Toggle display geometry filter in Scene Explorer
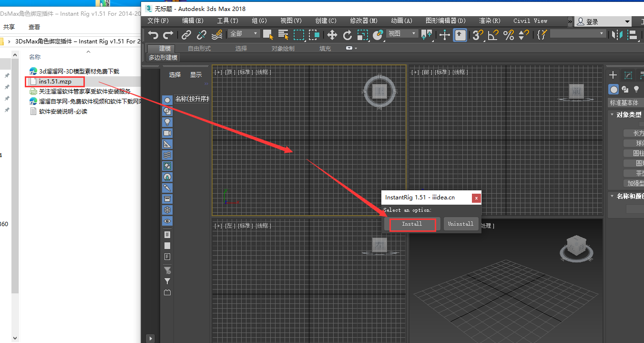Viewport: 644px width, 343px height. coord(167,100)
